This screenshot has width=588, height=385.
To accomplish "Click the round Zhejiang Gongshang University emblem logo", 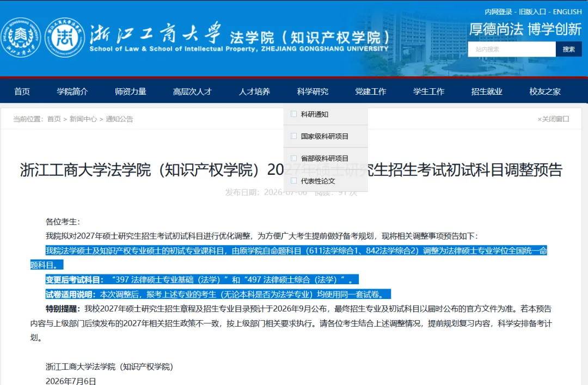I will click(21, 38).
